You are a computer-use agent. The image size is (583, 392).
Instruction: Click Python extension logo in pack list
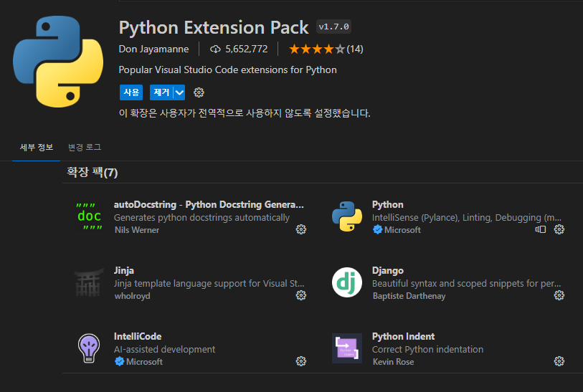(x=347, y=216)
